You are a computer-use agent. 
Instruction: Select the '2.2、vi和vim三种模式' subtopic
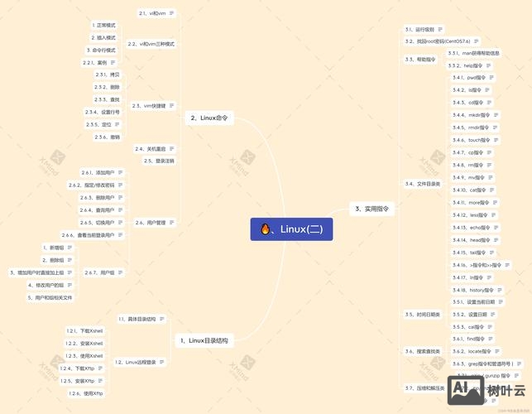click(x=151, y=44)
